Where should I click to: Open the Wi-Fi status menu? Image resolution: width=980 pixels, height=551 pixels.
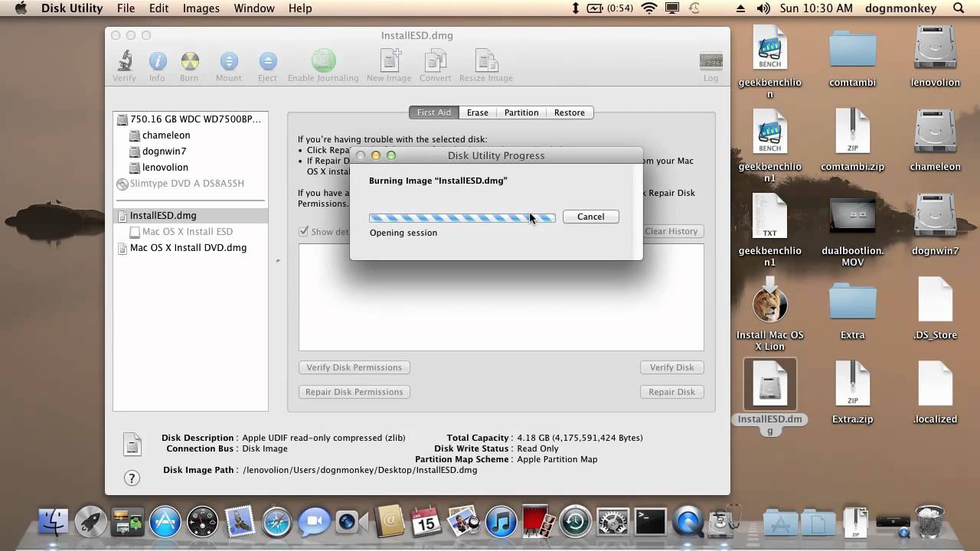[x=649, y=8]
